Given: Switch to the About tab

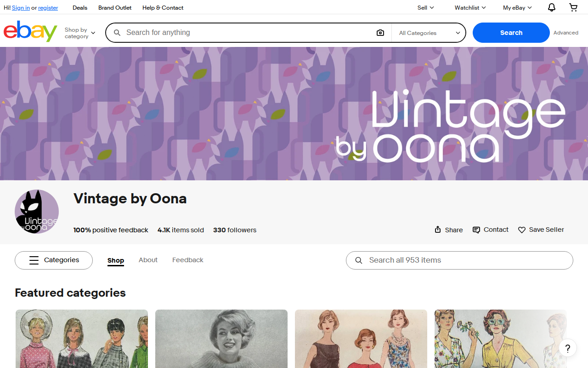Looking at the screenshot, I should [x=148, y=260].
